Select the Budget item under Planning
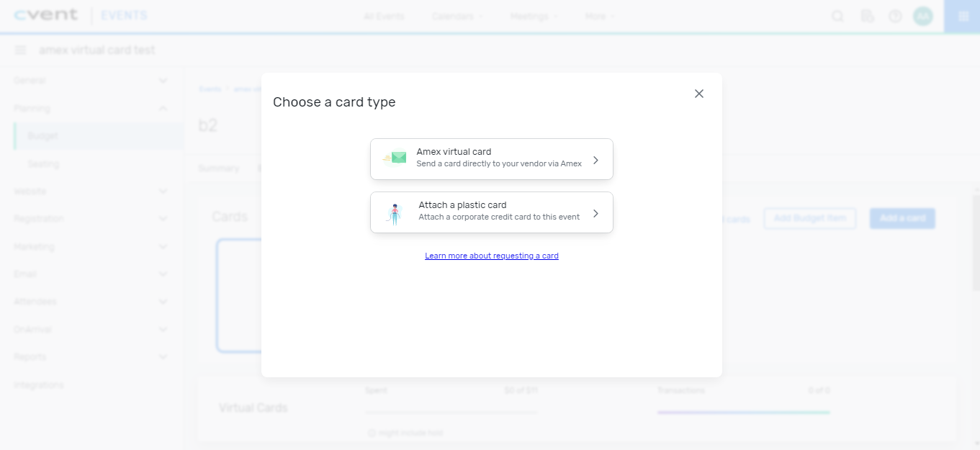 coord(43,135)
